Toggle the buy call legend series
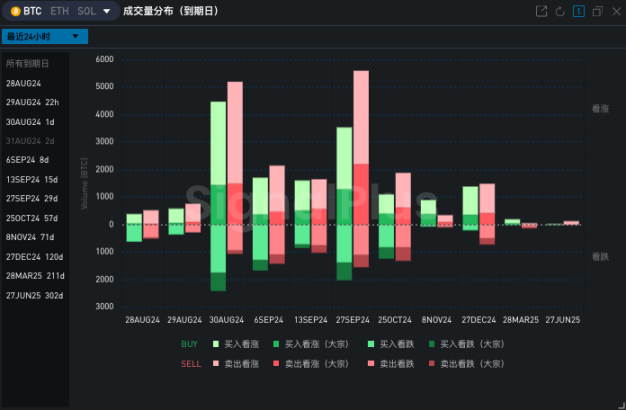This screenshot has height=410, width=626. 236,344
